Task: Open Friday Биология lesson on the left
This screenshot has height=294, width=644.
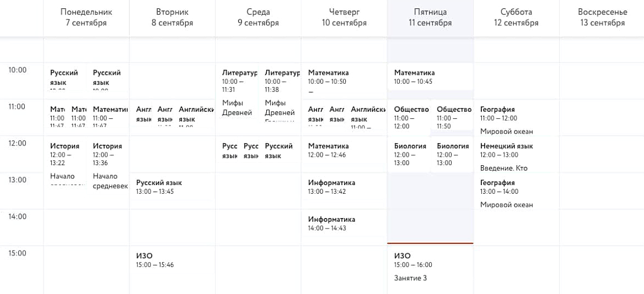Action: (409, 154)
